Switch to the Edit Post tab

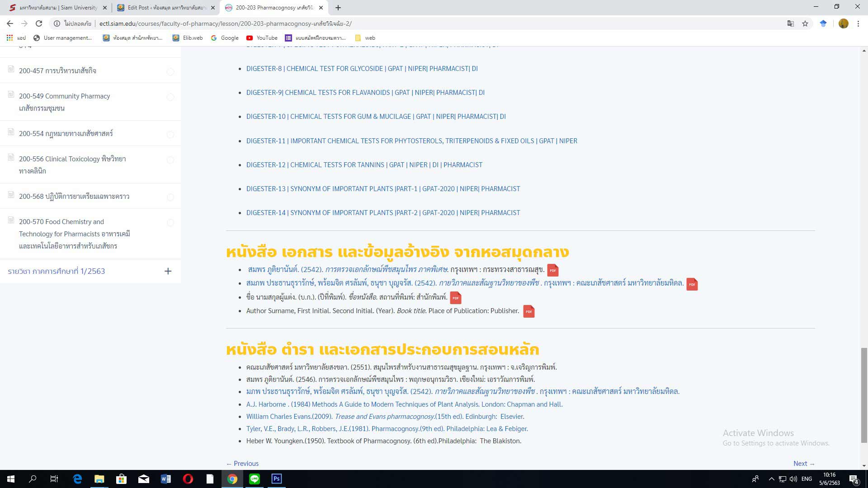[166, 8]
